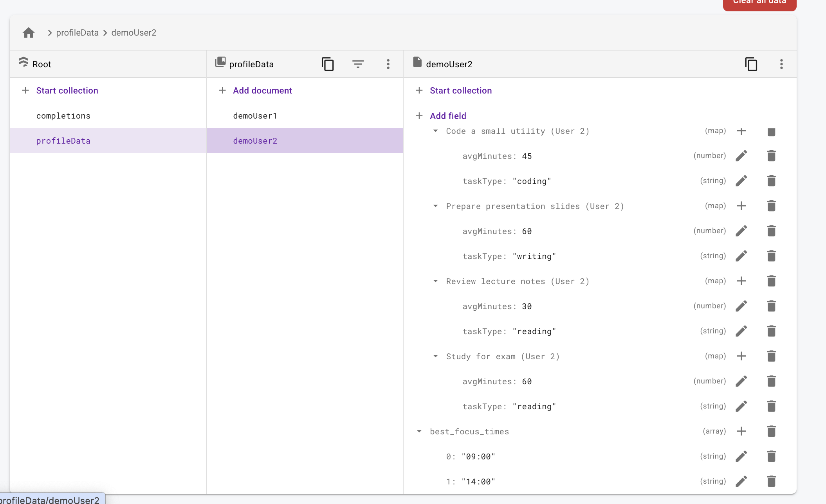Open profileData three-dot overflow menu
Screen dimensions: 826x504
tap(388, 64)
